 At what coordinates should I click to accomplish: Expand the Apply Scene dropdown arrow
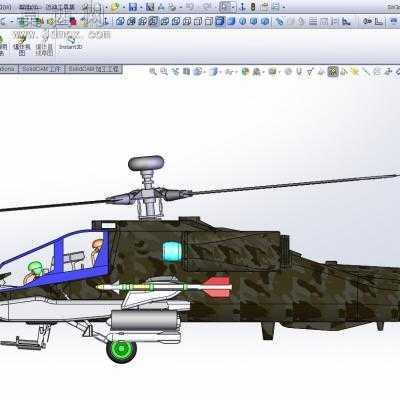(x=263, y=71)
